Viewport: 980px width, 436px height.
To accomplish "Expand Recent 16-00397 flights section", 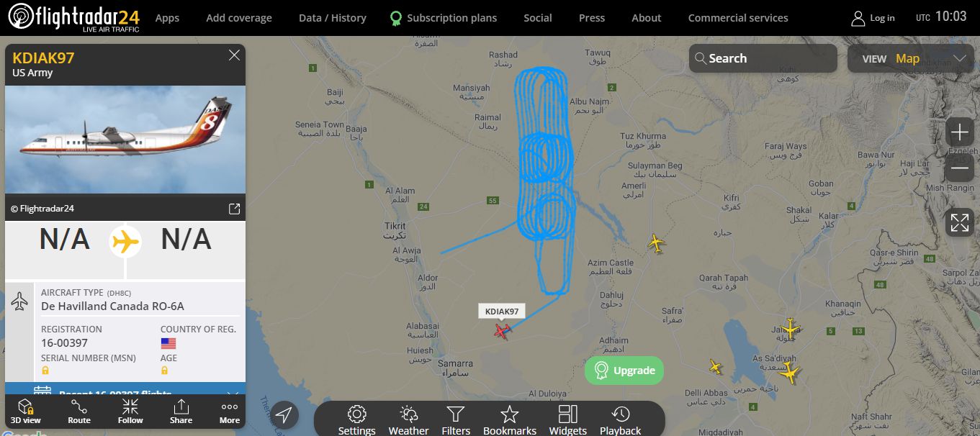I will pyautogui.click(x=125, y=393).
